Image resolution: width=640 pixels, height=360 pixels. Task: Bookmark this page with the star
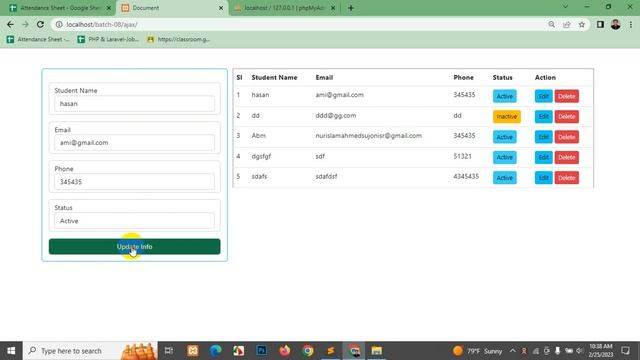point(582,24)
